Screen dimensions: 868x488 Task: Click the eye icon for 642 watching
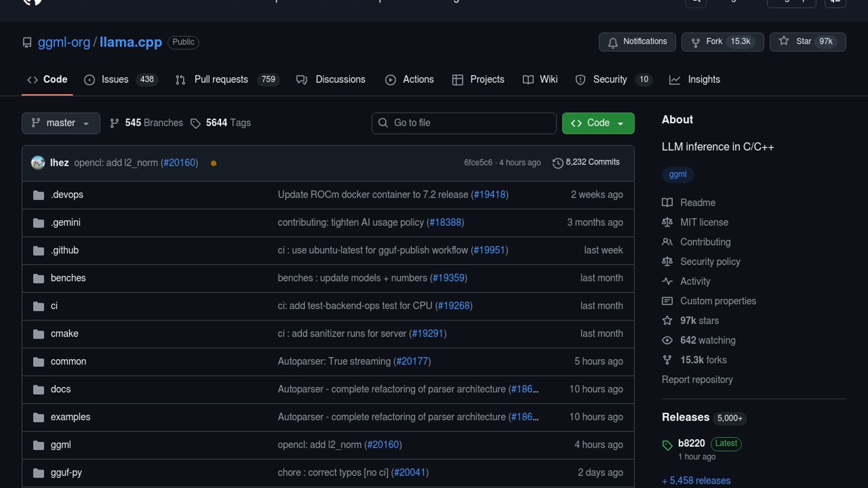[667, 340]
